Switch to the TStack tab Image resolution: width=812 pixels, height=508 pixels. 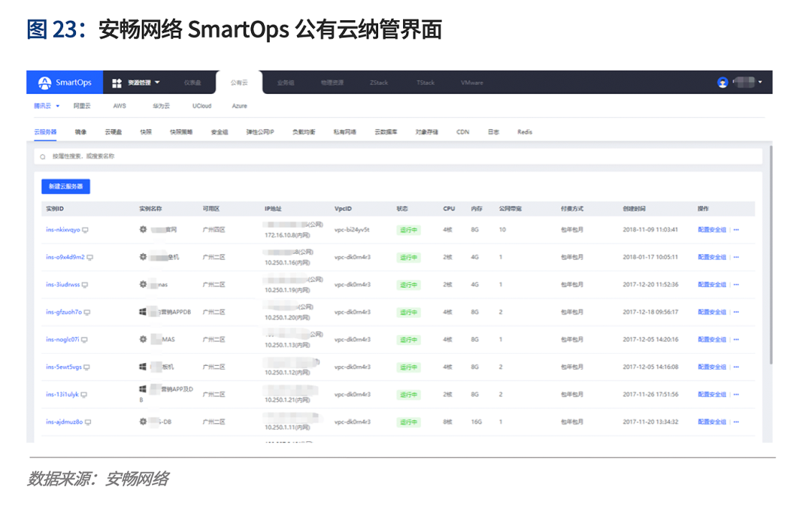coord(426,83)
